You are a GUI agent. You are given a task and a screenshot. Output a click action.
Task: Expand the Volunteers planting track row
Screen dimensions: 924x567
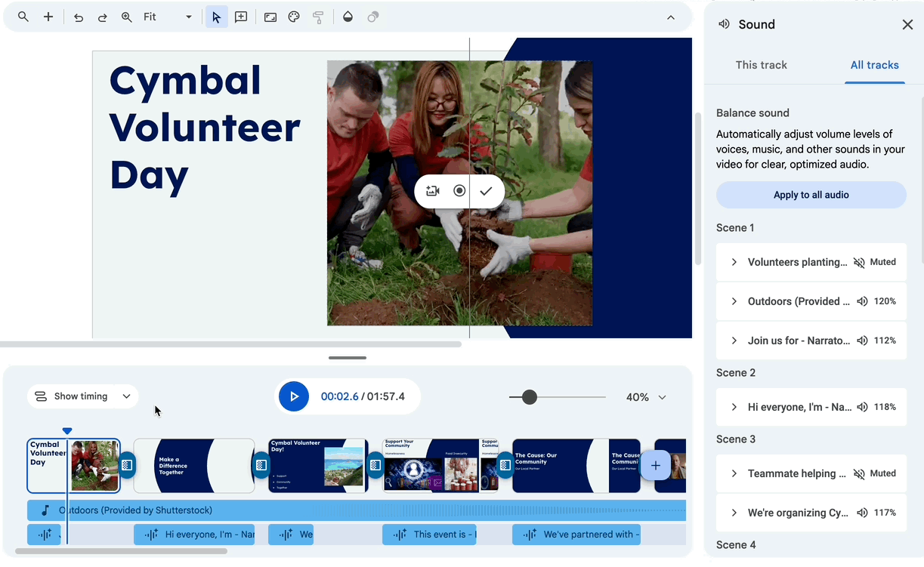pos(734,262)
